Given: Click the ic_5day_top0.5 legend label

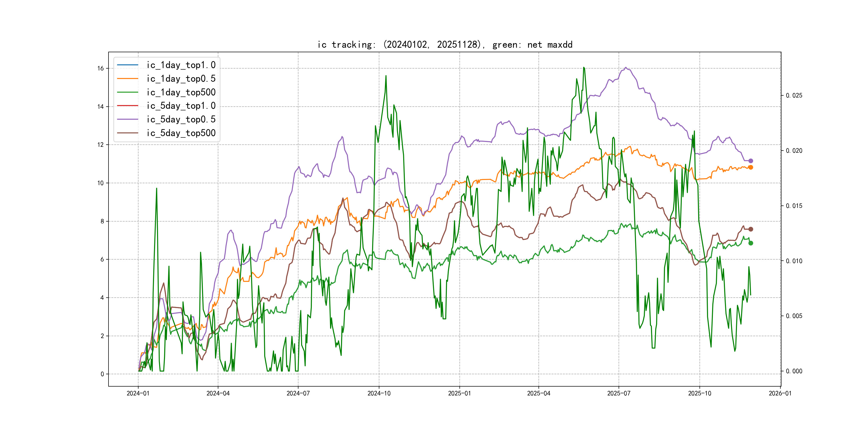Looking at the screenshot, I should pos(181,119).
